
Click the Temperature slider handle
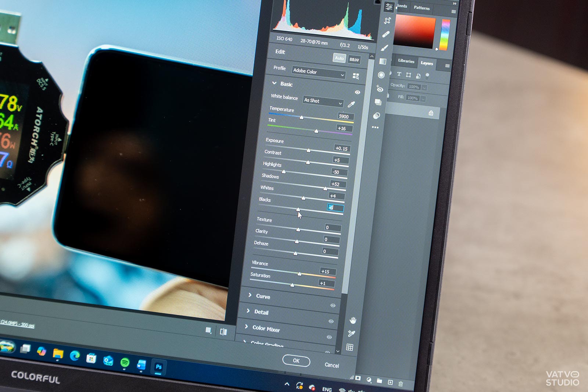click(x=302, y=117)
